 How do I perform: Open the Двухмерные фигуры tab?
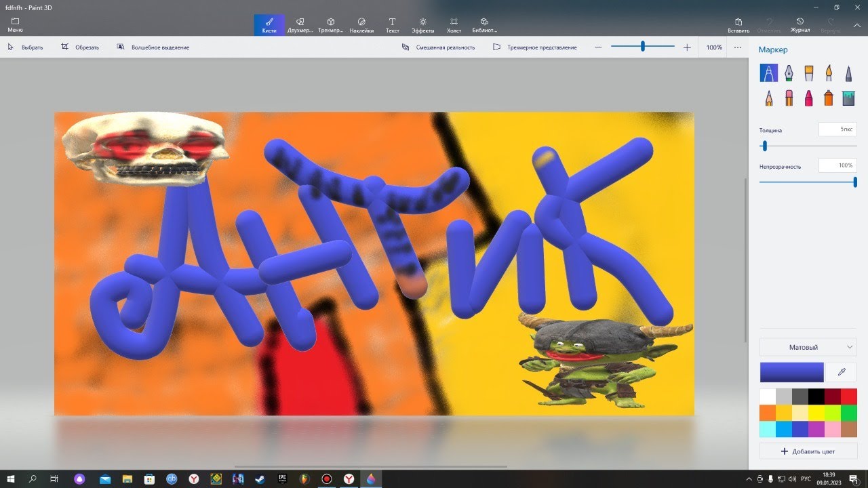300,25
